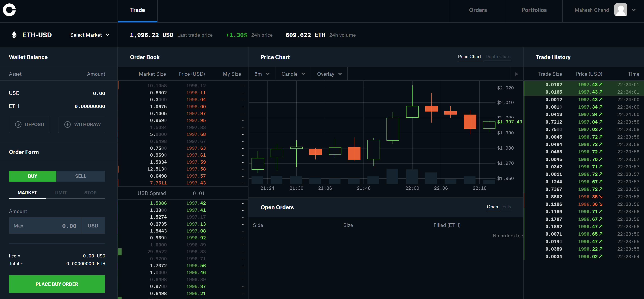Switch order side to SELL

tap(80, 176)
